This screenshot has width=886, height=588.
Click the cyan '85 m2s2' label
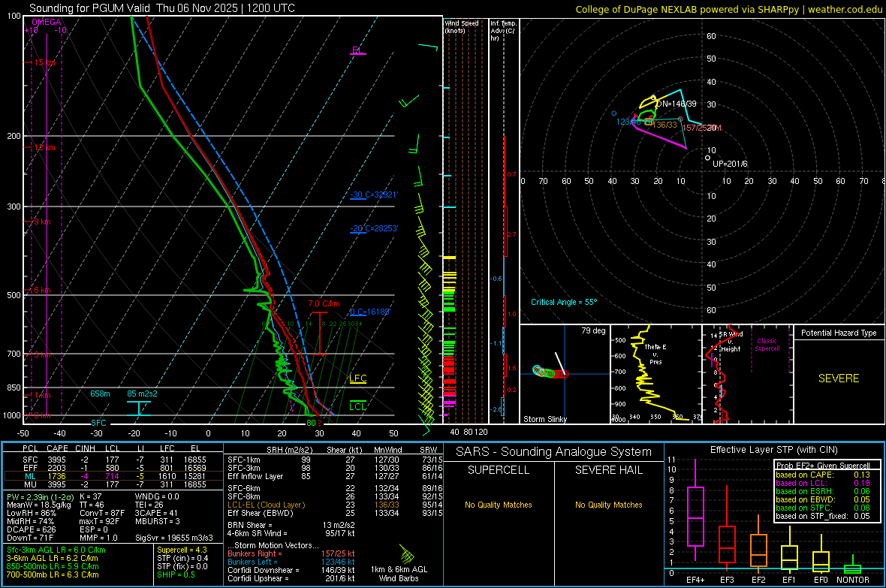click(x=142, y=394)
